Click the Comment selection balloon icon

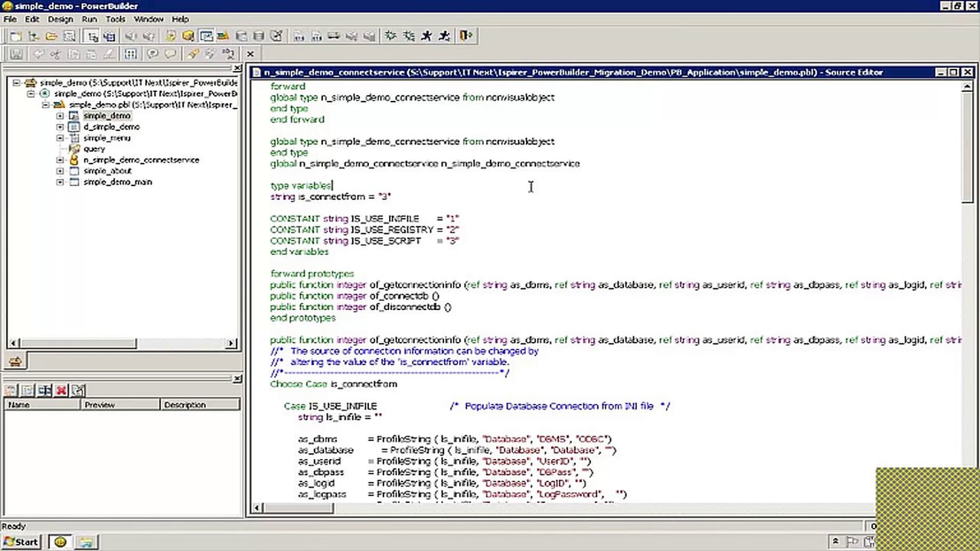tap(153, 54)
